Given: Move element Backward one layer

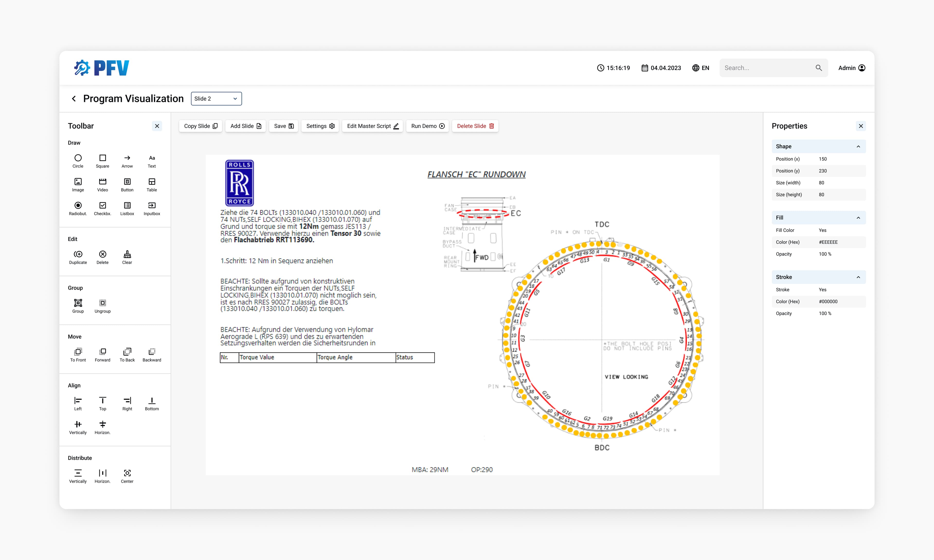Looking at the screenshot, I should [152, 355].
